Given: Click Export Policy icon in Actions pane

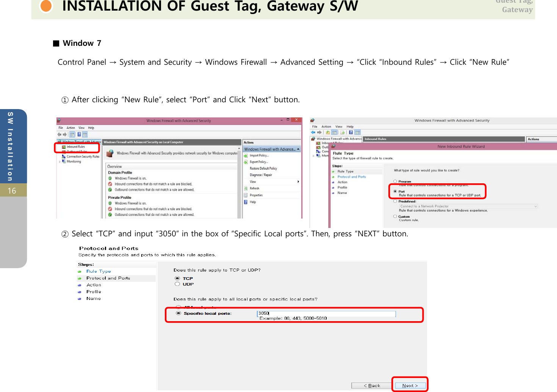Looking at the screenshot, I should coord(246,162).
